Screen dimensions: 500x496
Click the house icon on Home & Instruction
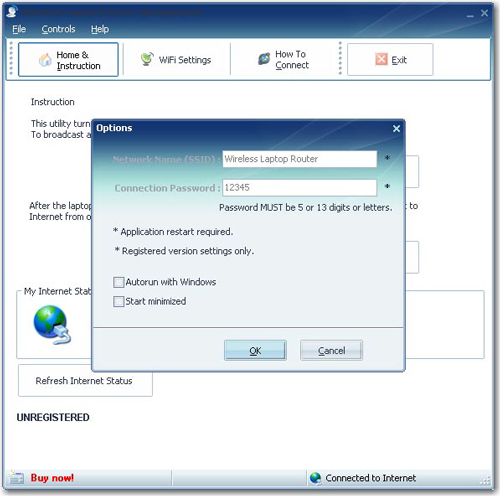(x=45, y=60)
